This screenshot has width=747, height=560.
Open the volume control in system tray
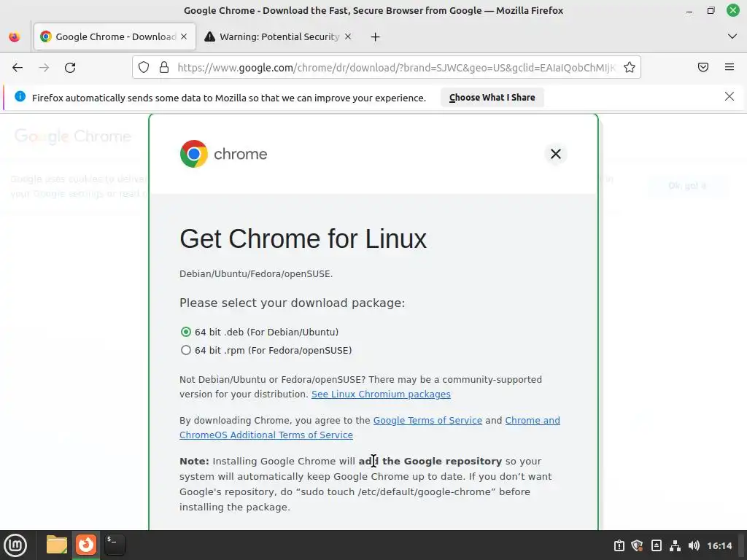click(694, 545)
